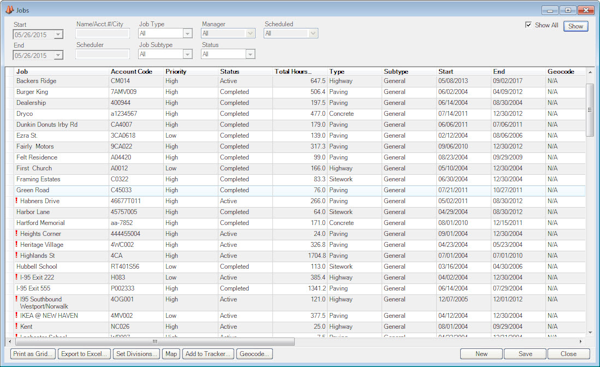Expand the Job Type dropdown
The width and height of the screenshot is (600, 367).
187,33
